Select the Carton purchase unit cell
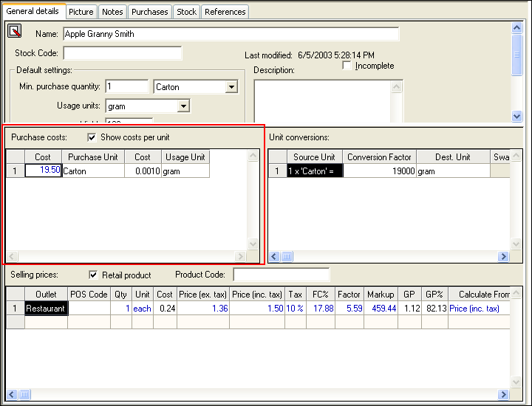The height and width of the screenshot is (406, 532). tap(93, 171)
